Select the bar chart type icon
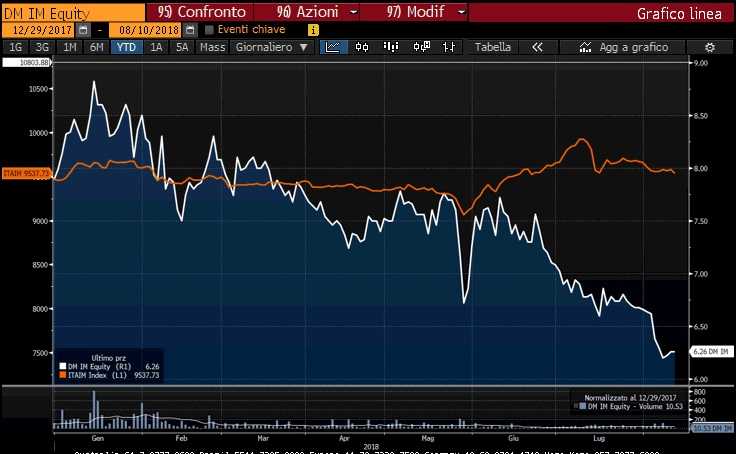The image size is (736, 454). coord(391,47)
